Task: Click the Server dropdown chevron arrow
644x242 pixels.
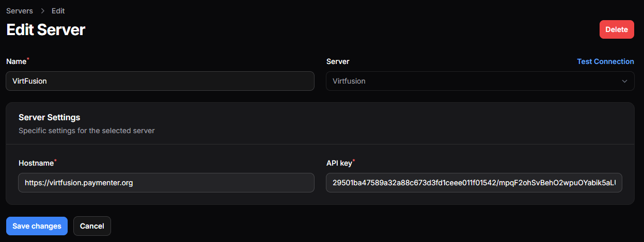Action: [624, 81]
